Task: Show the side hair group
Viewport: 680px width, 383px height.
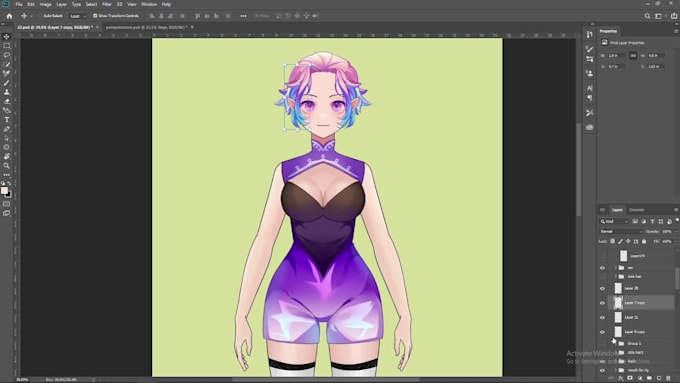Action: point(602,276)
